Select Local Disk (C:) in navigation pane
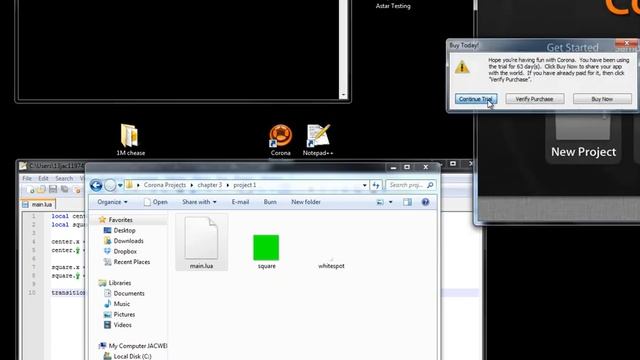Viewport: 640px width, 360px height. point(128,356)
